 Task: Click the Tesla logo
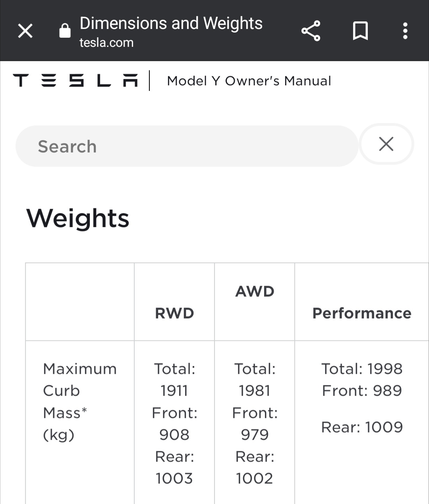pos(75,81)
